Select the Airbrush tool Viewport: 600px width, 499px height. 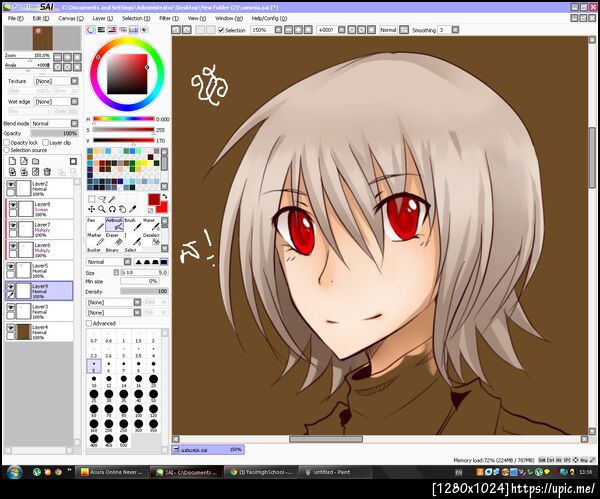coord(114,225)
